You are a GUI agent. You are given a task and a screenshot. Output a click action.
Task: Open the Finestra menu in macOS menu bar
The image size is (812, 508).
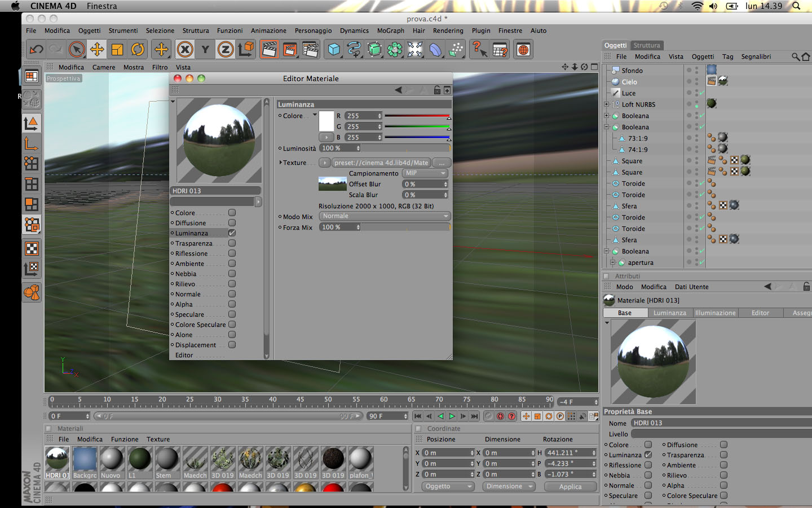click(102, 6)
